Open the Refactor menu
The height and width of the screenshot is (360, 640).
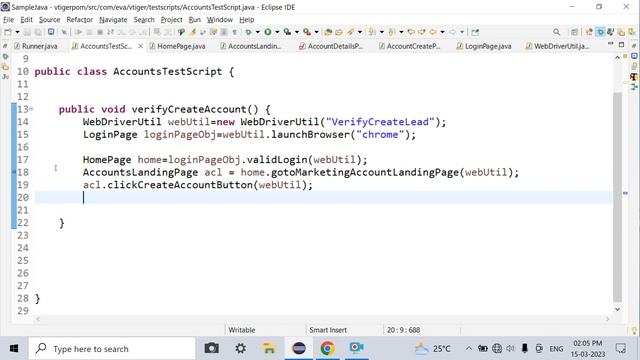tap(79, 20)
